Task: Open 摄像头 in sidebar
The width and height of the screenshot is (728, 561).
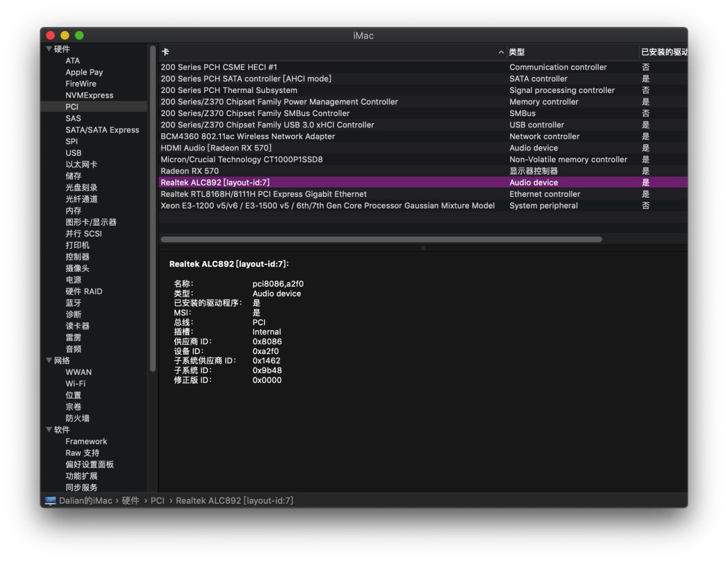Action: 77,268
